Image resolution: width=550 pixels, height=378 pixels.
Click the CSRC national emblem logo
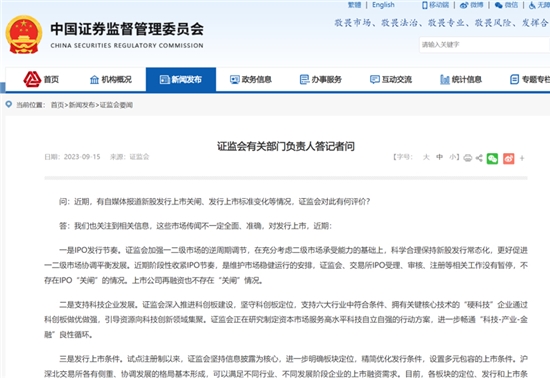click(x=24, y=34)
